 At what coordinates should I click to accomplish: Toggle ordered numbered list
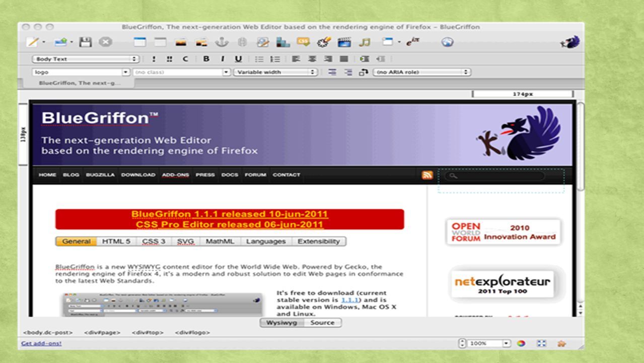[275, 59]
